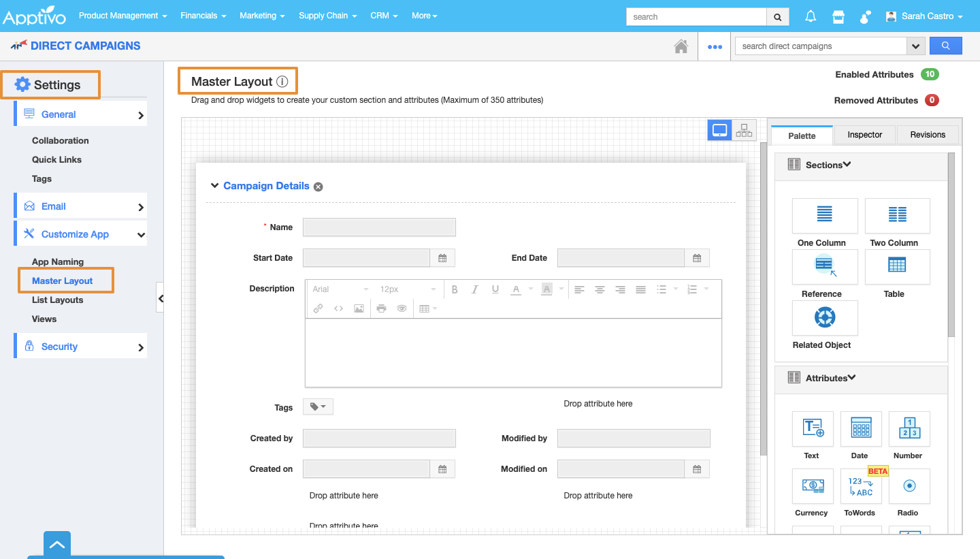This screenshot has width=980, height=559.
Task: Open the app store icon
Action: pos(838,16)
